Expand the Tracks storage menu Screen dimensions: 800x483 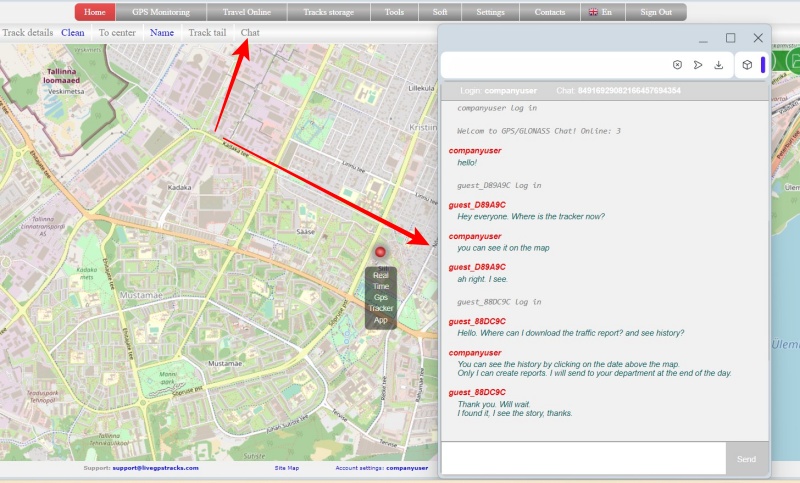(328, 12)
